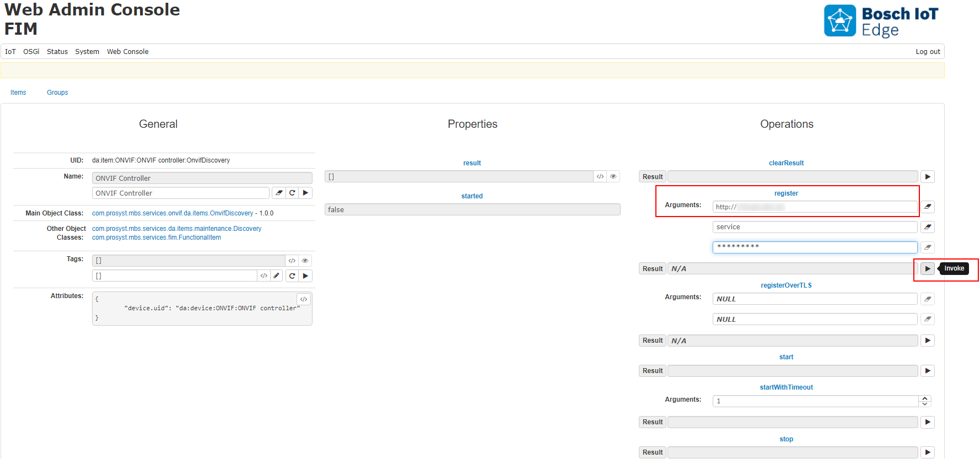Switch to the Groups tab

point(57,93)
